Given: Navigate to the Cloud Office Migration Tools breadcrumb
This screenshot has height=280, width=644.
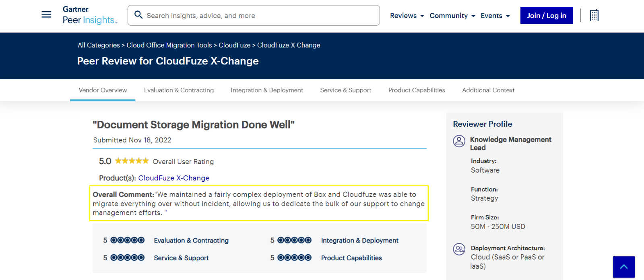Looking at the screenshot, I should tap(169, 45).
